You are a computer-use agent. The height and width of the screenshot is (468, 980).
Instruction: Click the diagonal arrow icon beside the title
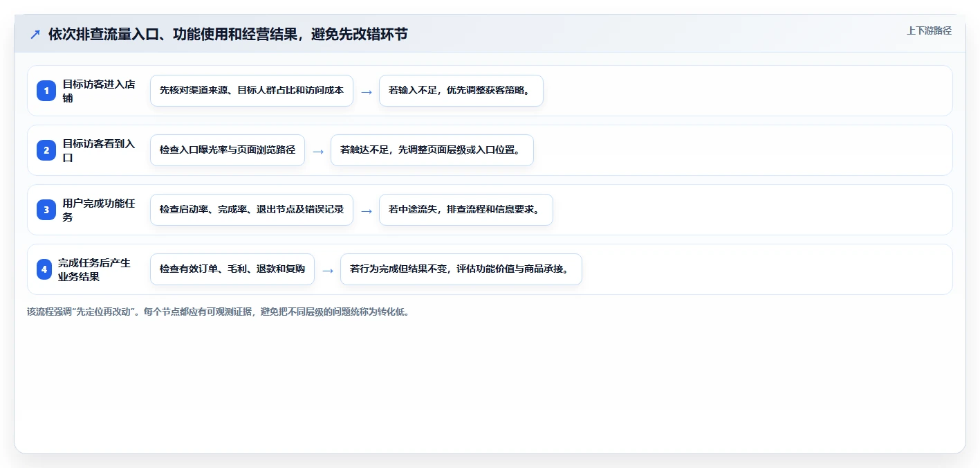[x=35, y=34]
